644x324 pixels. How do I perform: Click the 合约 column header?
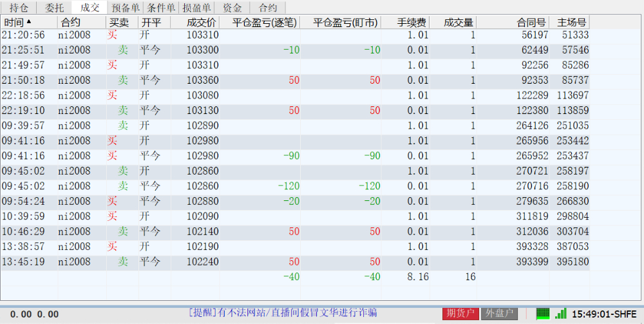point(82,22)
